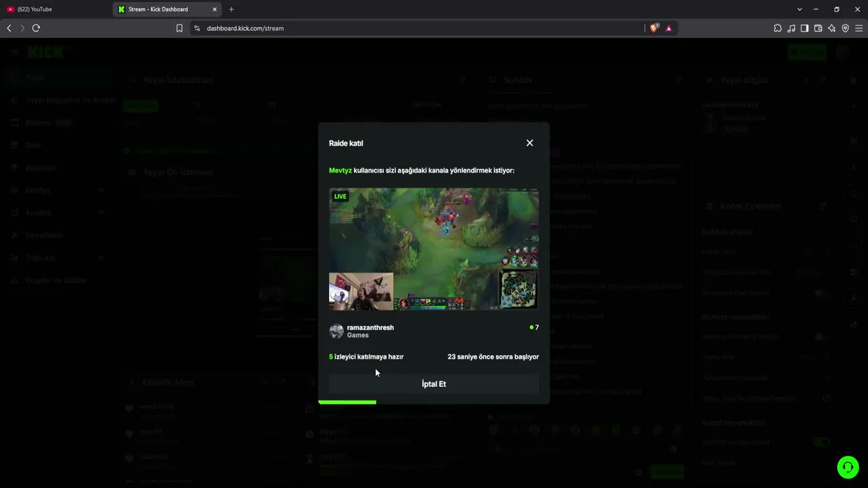This screenshot has height=488, width=868.
Task: Click the LIVE badge on the preview
Action: pos(340,197)
